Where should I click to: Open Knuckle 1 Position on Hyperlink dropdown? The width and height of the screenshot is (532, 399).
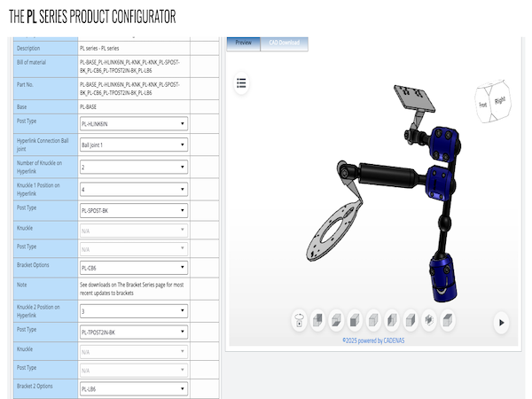click(134, 190)
